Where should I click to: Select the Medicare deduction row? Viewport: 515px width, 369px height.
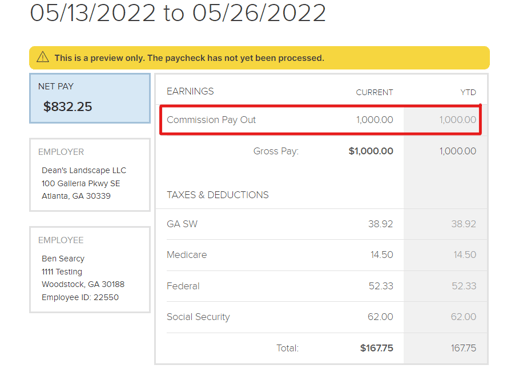[322, 255]
